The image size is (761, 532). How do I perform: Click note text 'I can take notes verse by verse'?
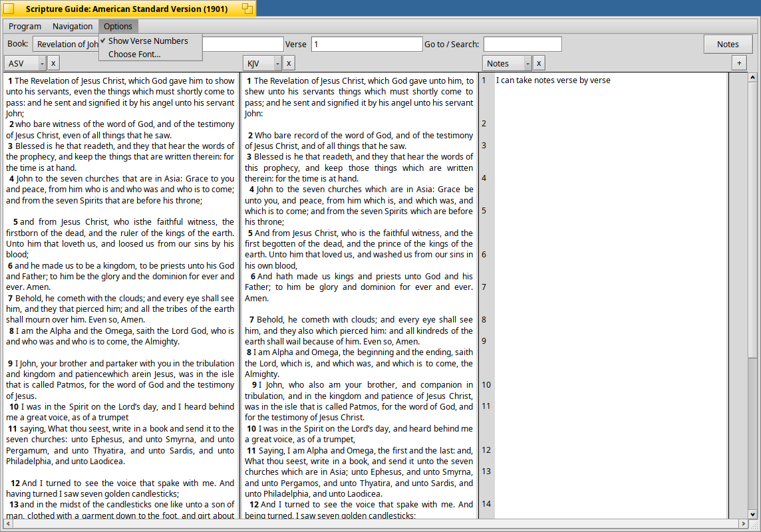(x=553, y=80)
